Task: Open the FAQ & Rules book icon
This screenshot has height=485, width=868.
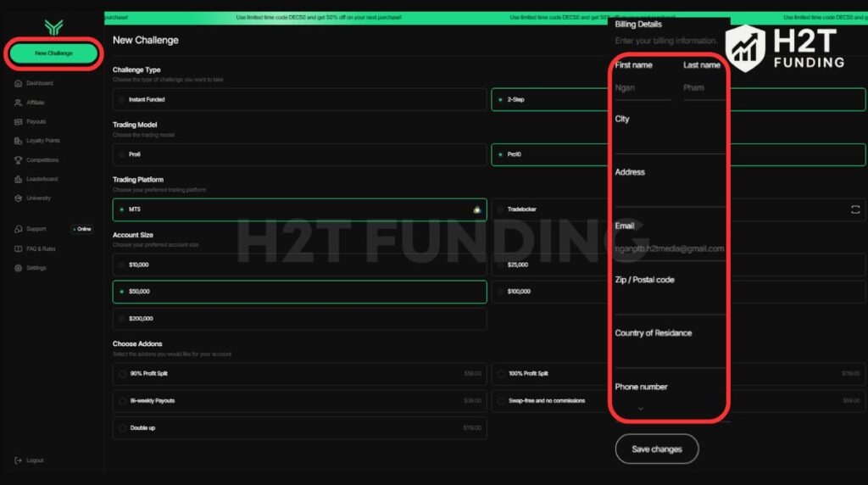Action: point(19,248)
